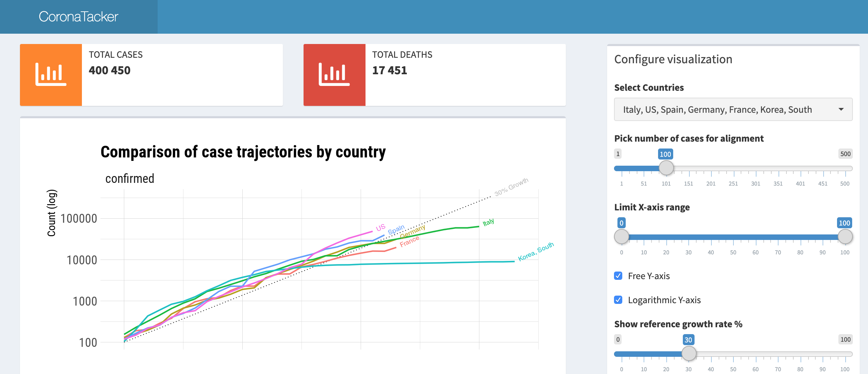Click the CoronaTacker header title
The height and width of the screenshot is (374, 868).
coord(78,16)
